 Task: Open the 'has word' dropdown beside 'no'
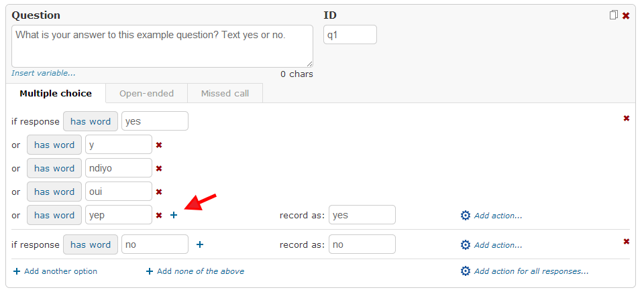tap(91, 244)
